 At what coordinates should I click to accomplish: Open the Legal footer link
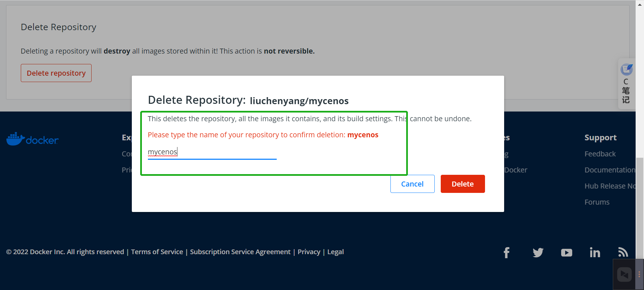coord(335,252)
